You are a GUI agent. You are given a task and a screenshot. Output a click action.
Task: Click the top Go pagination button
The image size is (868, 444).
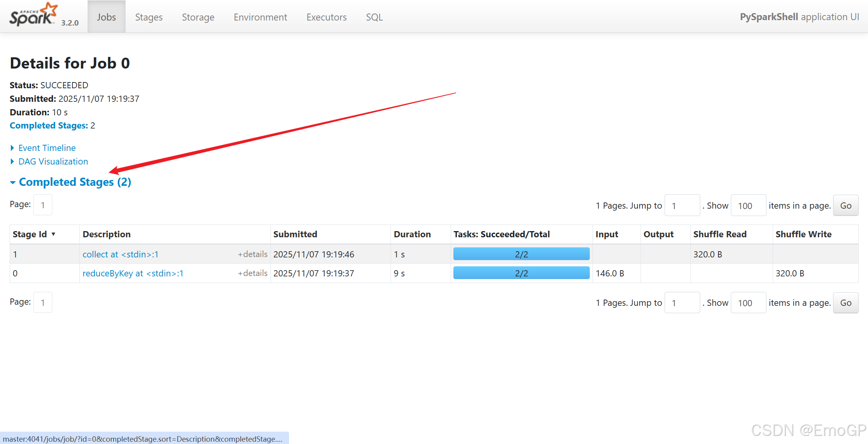pos(846,206)
